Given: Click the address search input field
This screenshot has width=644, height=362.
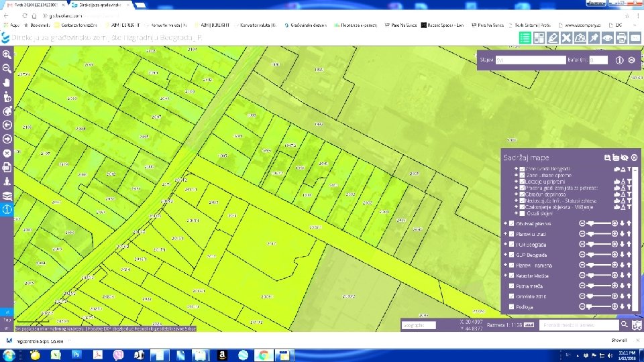Looking at the screenshot, I should point(579,325).
